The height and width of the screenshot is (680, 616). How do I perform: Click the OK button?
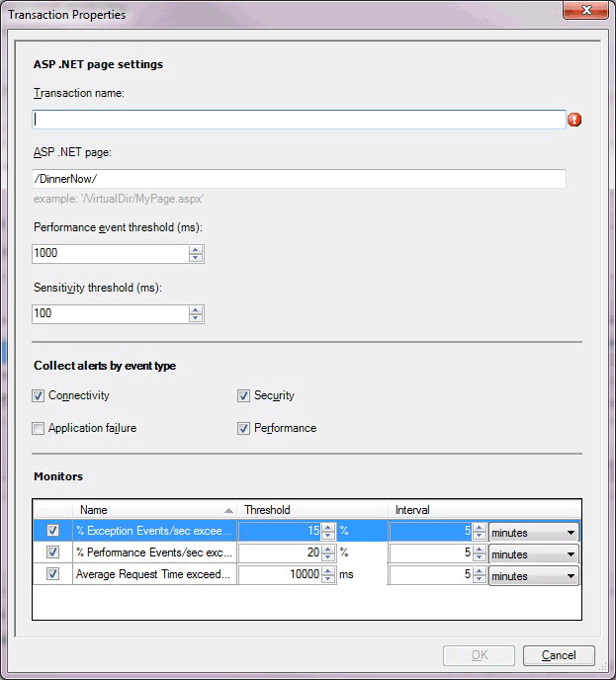pyautogui.click(x=479, y=655)
